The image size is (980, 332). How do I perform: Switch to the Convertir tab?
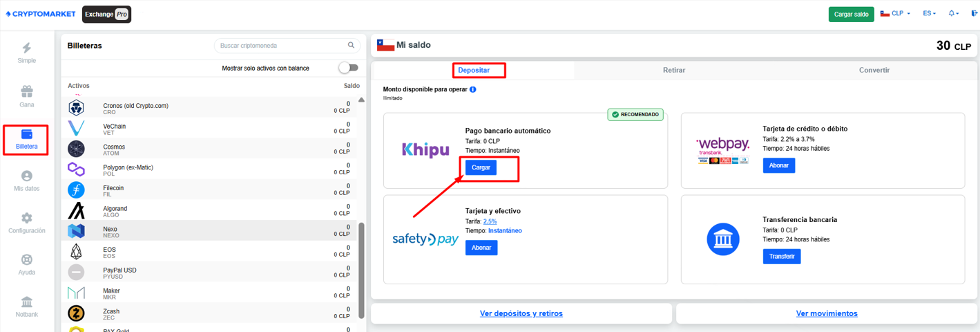click(874, 70)
